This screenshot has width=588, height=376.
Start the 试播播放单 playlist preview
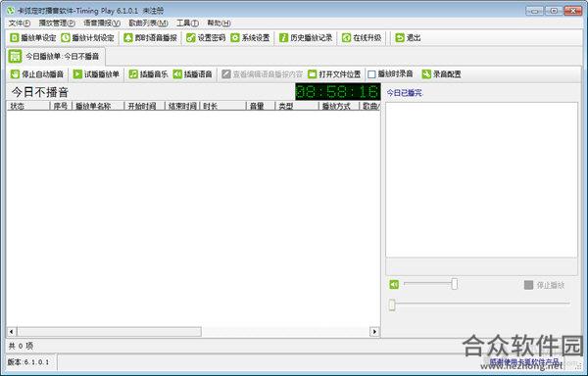coord(96,74)
